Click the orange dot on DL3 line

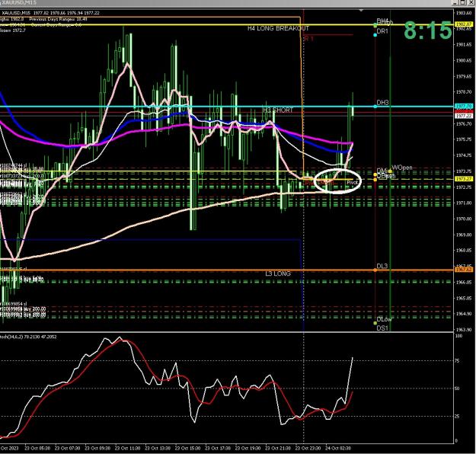375,270
